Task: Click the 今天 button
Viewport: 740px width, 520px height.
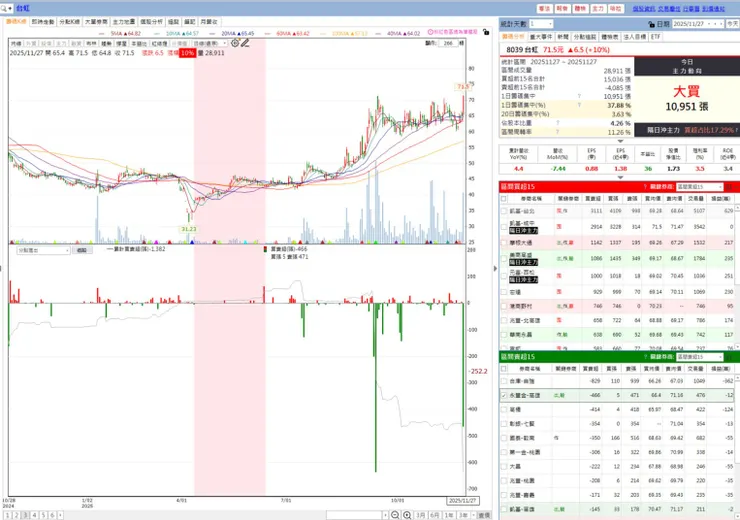Action: click(x=732, y=24)
